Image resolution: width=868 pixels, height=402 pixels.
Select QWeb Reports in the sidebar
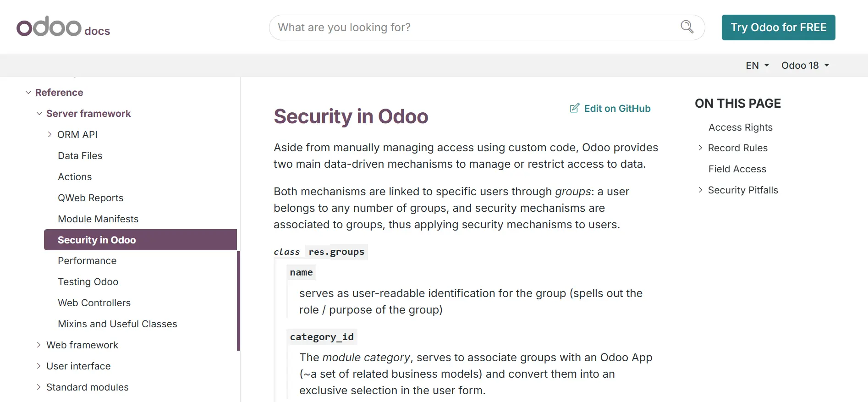point(90,198)
